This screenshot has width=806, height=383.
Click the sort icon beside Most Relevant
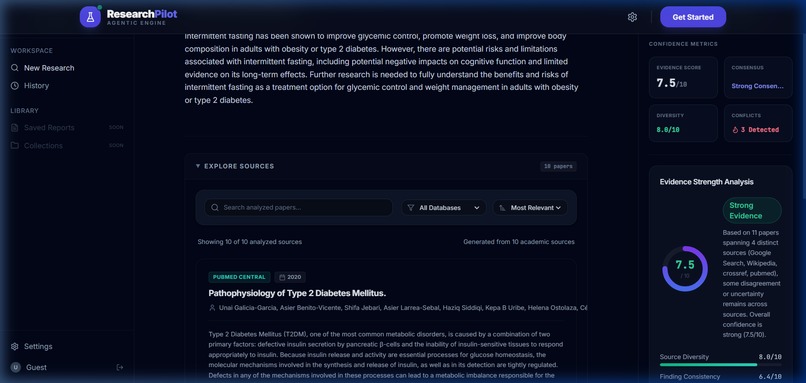click(502, 208)
